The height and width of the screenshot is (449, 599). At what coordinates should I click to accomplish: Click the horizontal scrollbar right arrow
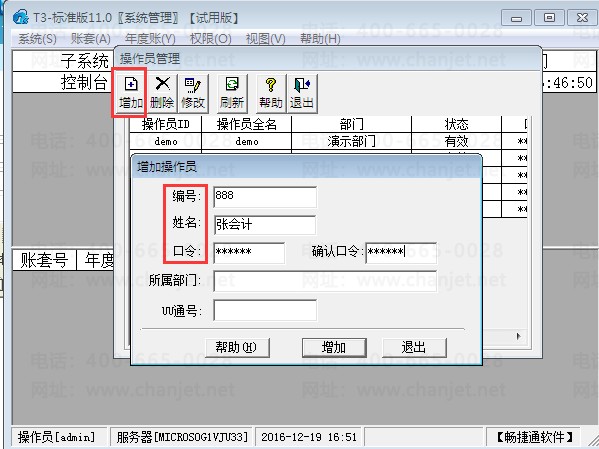[x=518, y=336]
